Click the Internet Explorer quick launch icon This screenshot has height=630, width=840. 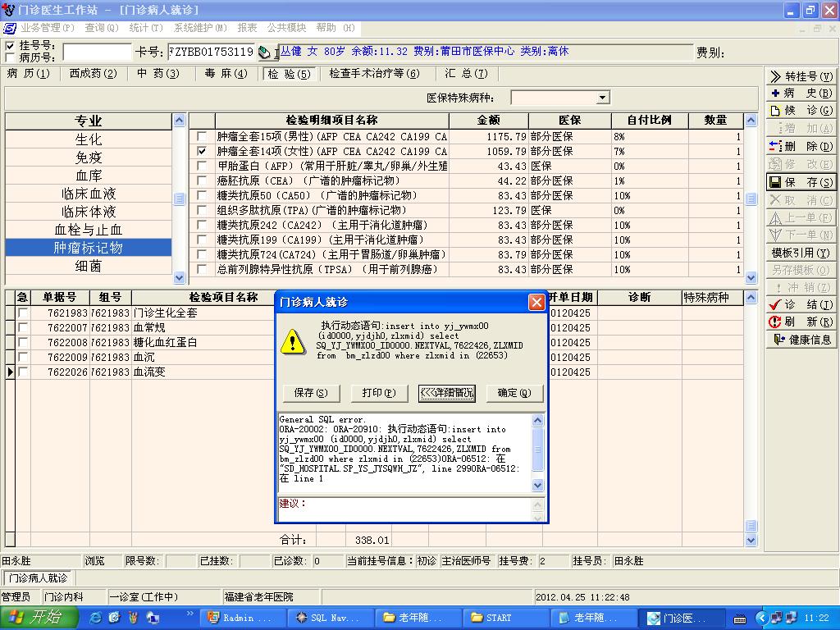[x=95, y=618]
